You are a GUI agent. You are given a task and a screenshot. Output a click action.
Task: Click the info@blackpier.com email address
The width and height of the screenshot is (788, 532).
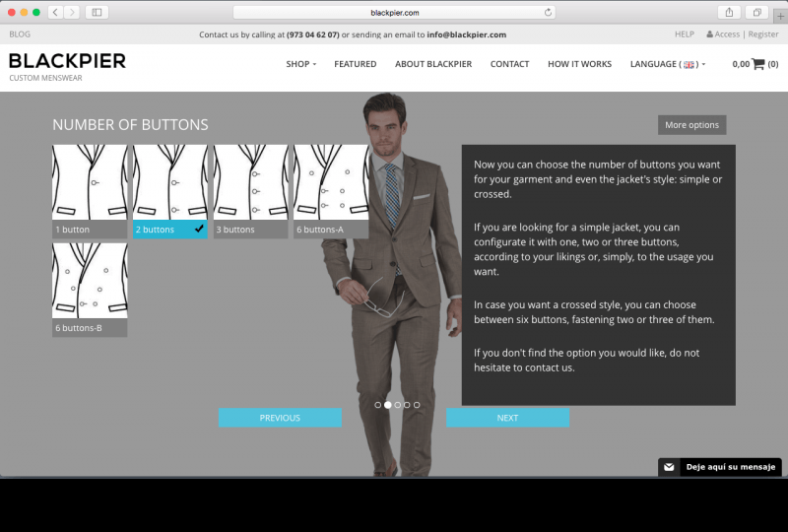[466, 34]
